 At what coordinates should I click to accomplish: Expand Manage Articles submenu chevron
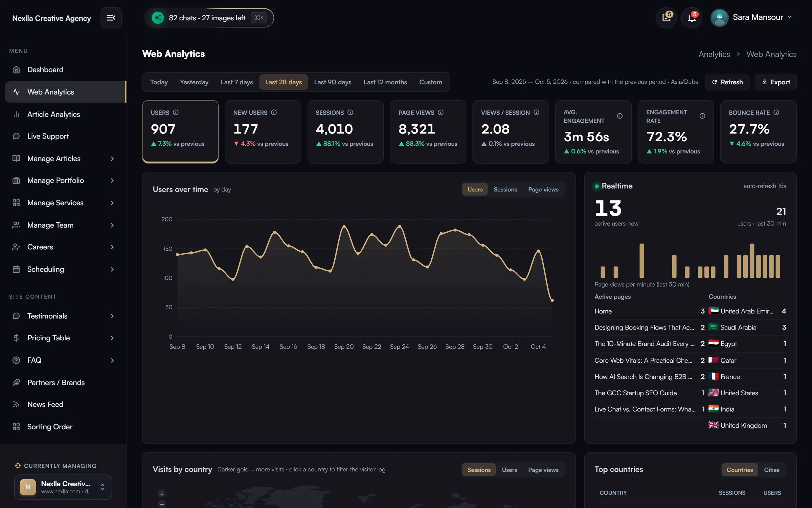pyautogui.click(x=112, y=158)
